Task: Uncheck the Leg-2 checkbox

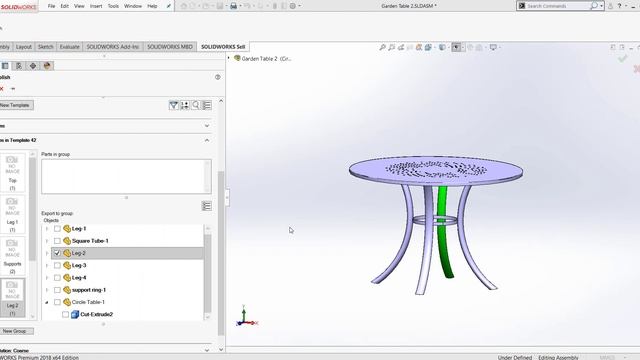Action: (x=57, y=253)
